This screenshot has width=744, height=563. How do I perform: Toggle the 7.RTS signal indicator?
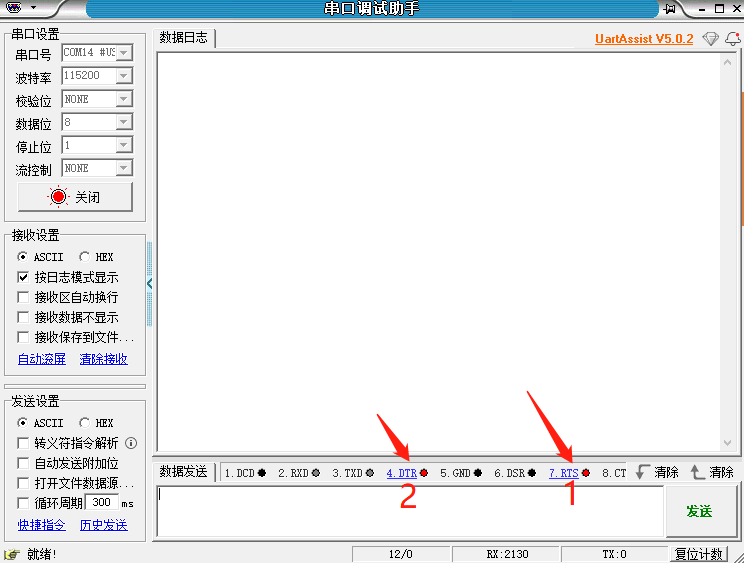[x=564, y=473]
